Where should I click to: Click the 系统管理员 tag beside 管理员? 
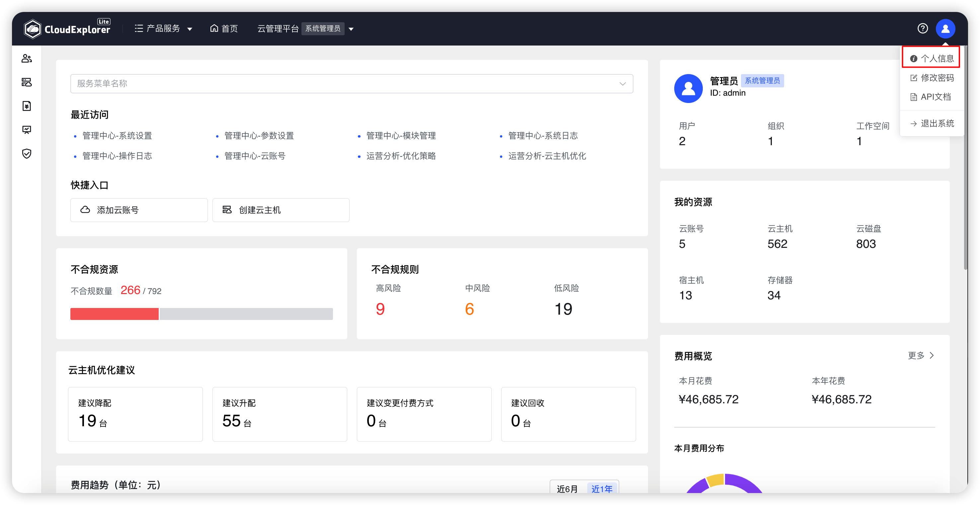(x=762, y=81)
